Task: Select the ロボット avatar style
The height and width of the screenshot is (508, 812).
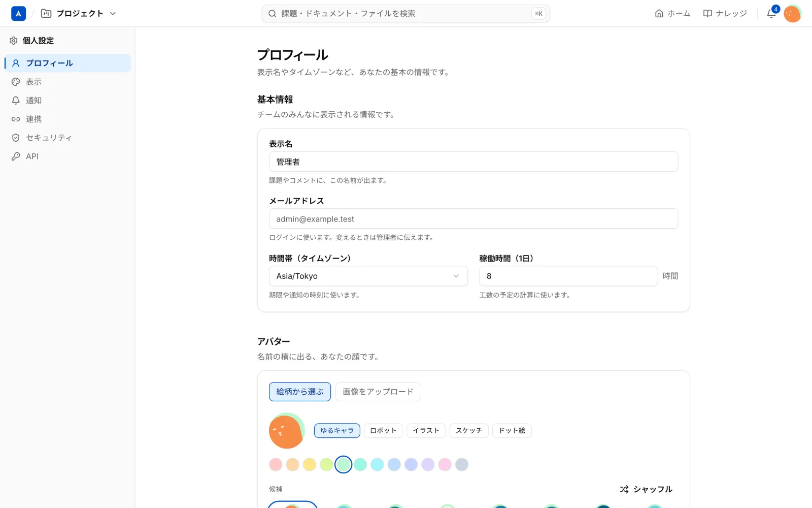Action: (x=383, y=430)
